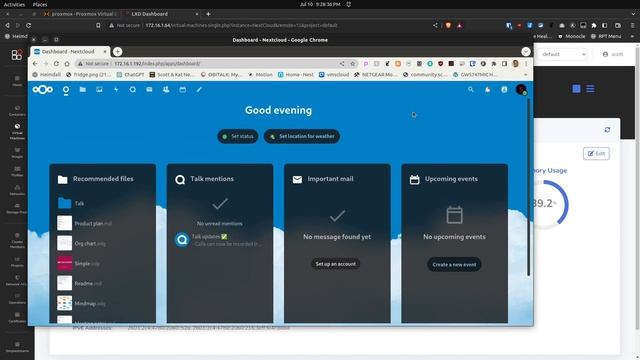Click the Nextcloud logo
This screenshot has height=360, width=640.
coord(43,89)
